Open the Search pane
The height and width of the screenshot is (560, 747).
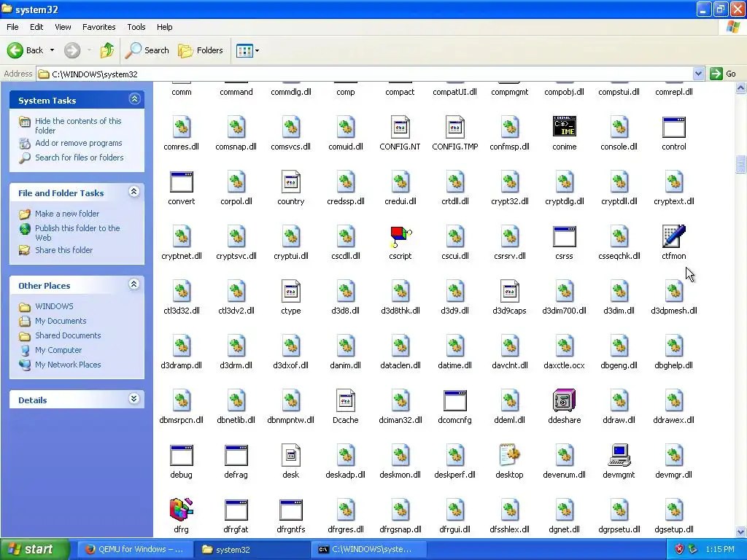pos(147,50)
